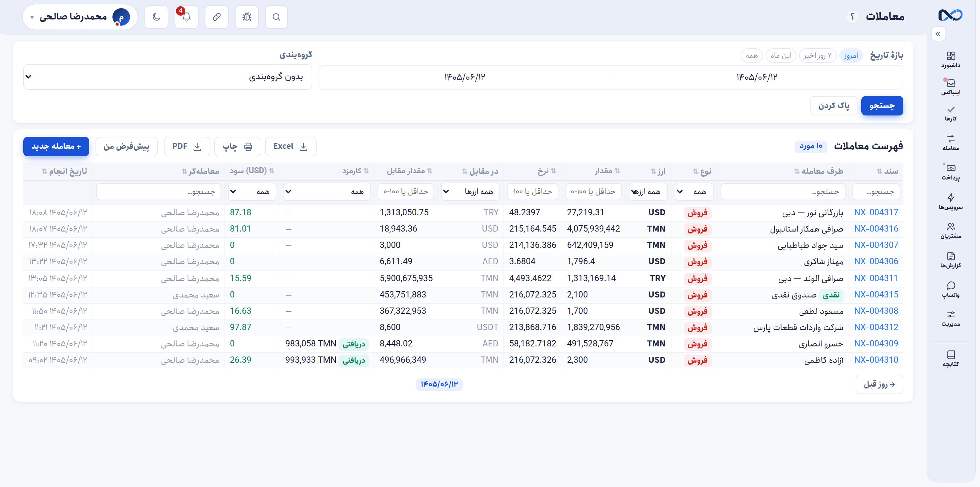
Task: Open the داشبورد dashboard sidebar icon
Action: click(950, 60)
